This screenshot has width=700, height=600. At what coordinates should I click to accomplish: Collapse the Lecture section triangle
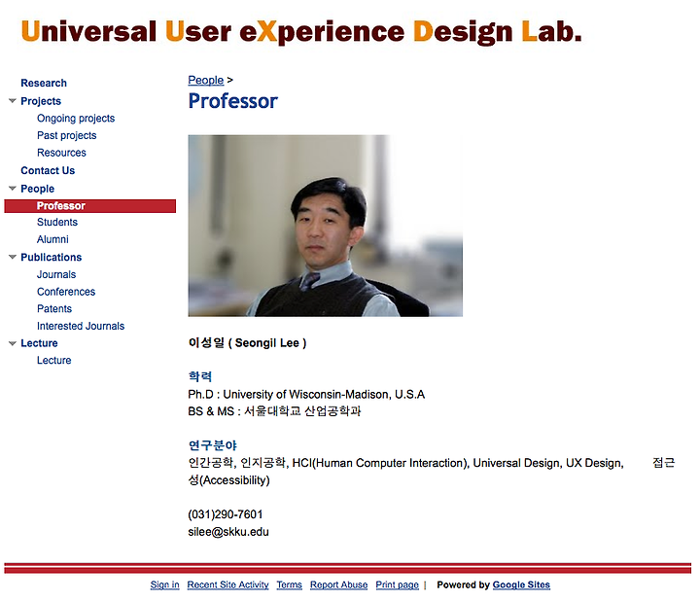(13, 343)
